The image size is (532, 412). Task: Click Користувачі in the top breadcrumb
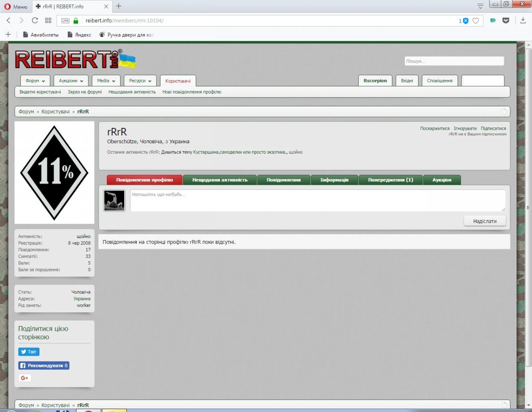(x=55, y=112)
